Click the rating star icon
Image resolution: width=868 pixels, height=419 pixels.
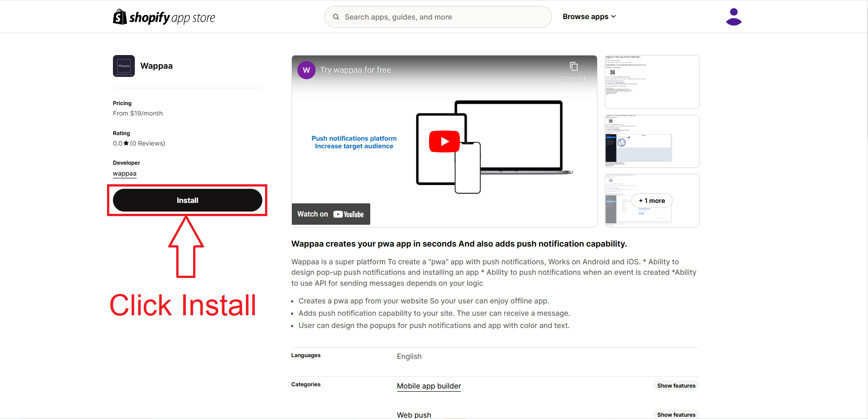point(126,143)
